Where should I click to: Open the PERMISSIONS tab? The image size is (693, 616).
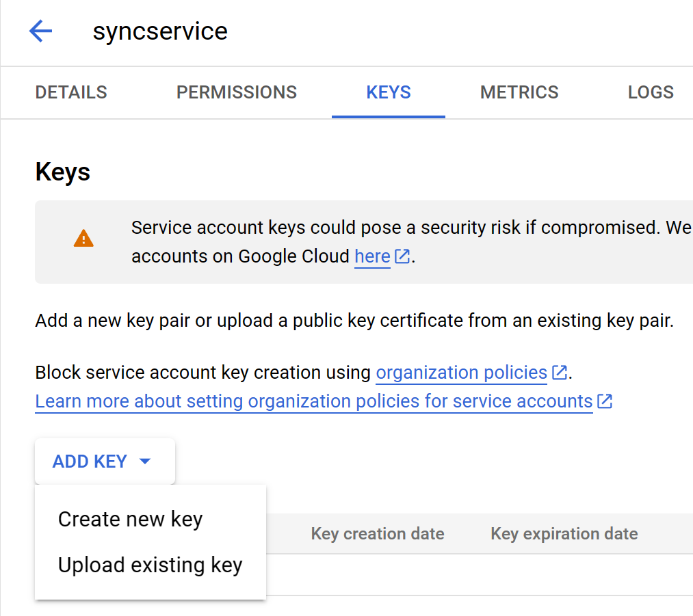pyautogui.click(x=237, y=92)
